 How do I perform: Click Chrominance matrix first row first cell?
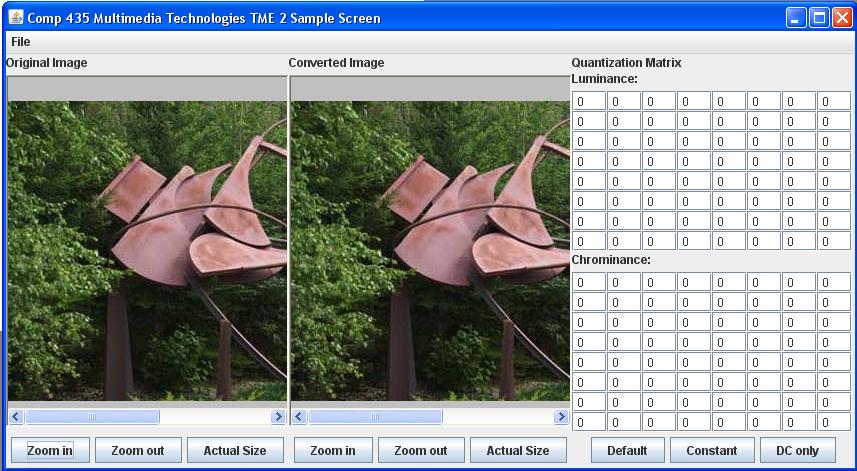[589, 282]
